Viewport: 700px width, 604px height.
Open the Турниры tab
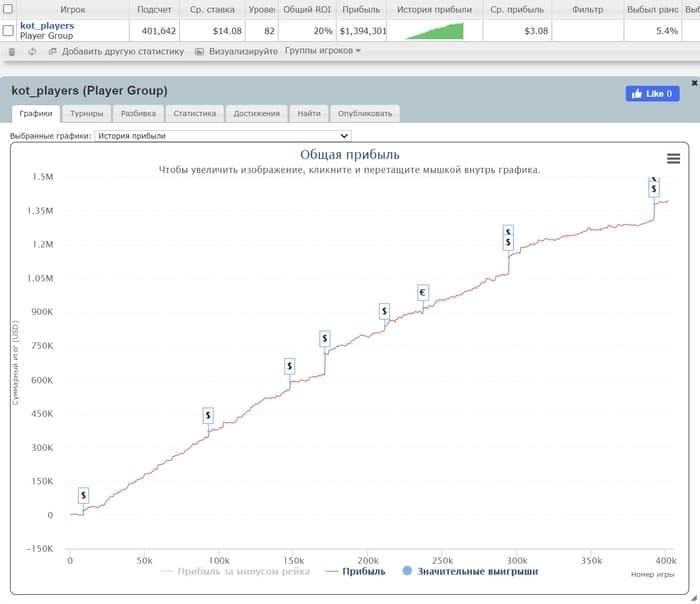coord(87,113)
